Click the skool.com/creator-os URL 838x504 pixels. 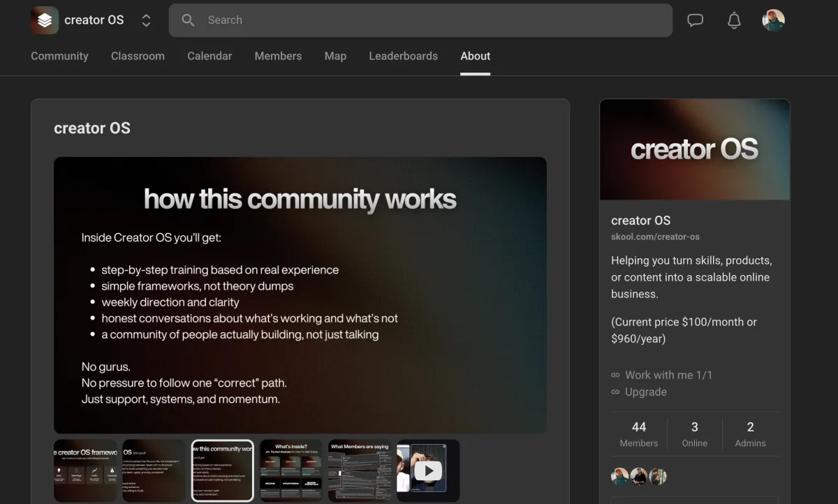655,237
